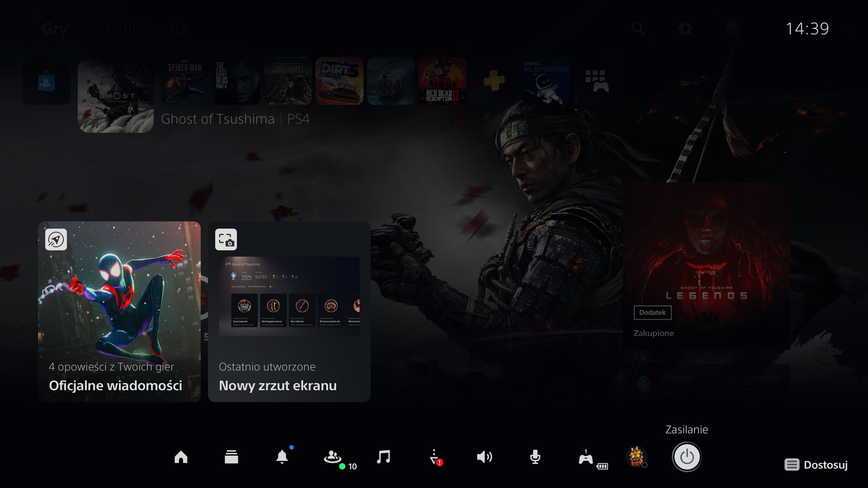Select the Spider-Man game tile
Image resolution: width=868 pixels, height=488 pixels.
[x=185, y=81]
